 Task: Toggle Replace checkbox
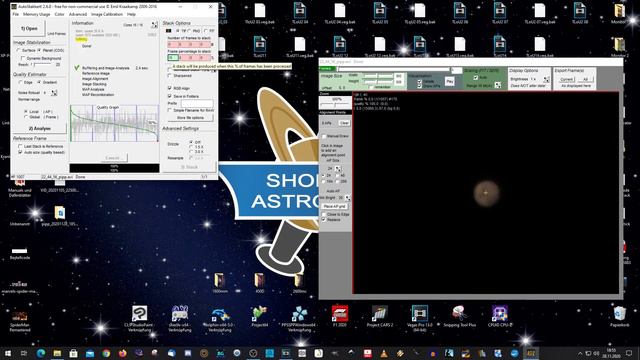(324, 220)
